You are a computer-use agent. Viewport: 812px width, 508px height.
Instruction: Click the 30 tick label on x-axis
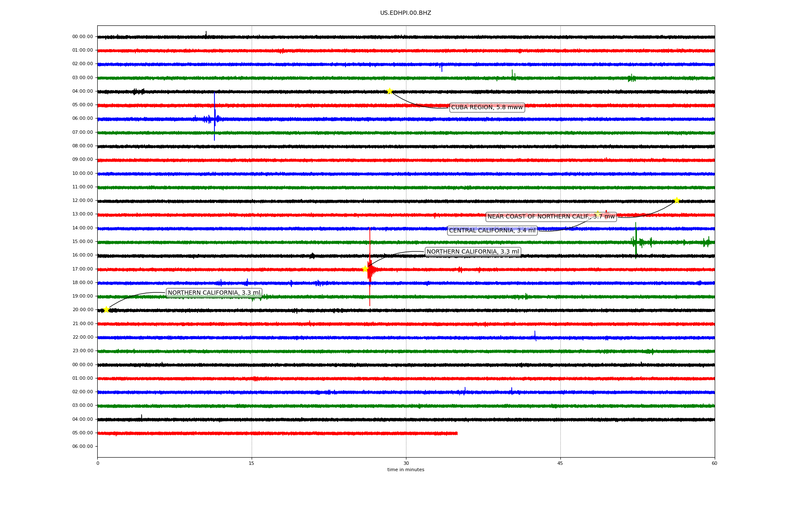406,463
